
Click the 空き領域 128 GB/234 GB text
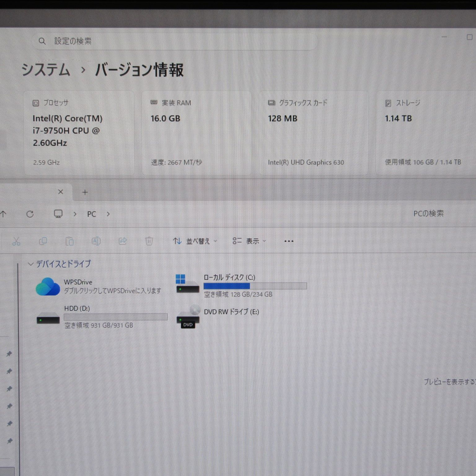pos(238,294)
